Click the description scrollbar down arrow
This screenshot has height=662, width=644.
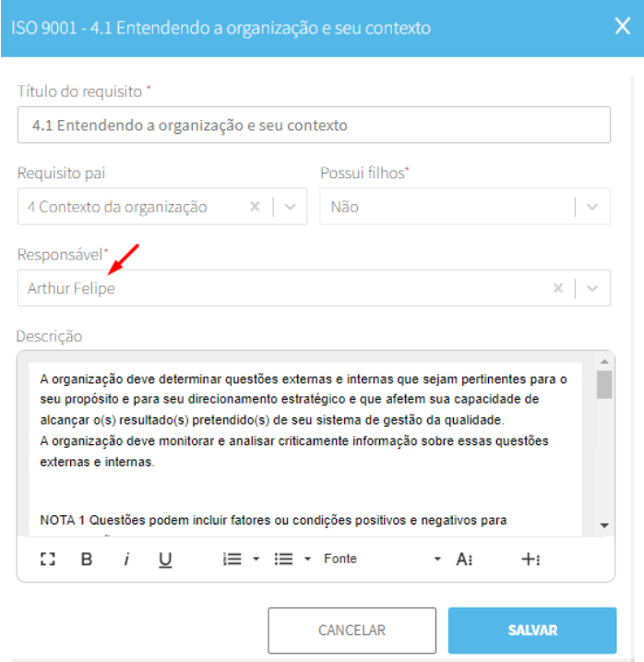pos(604,525)
